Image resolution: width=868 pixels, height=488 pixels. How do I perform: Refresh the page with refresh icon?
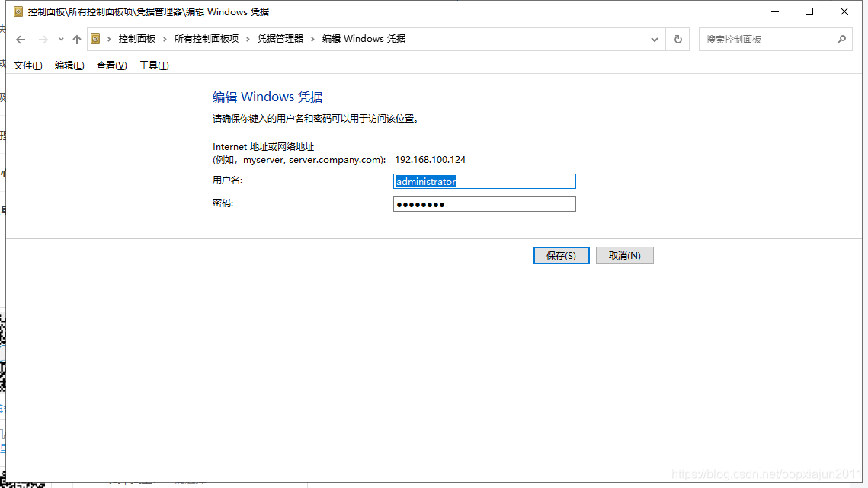tap(677, 40)
